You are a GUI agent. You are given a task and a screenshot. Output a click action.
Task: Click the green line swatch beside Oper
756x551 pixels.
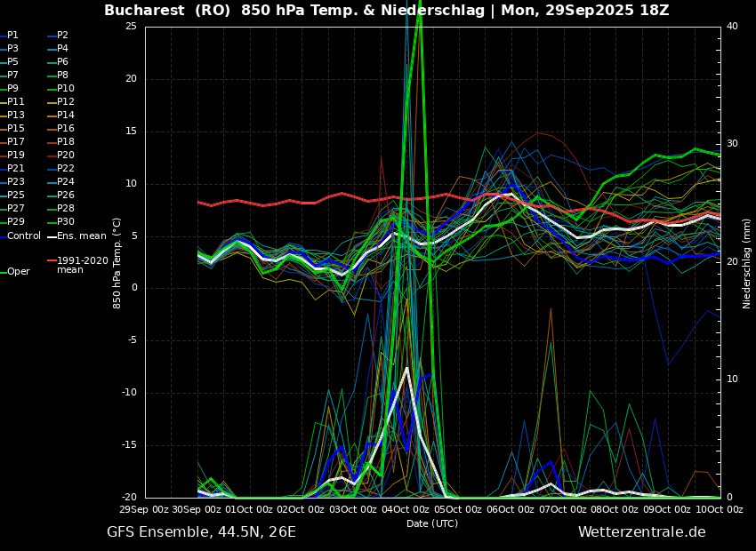[3, 272]
